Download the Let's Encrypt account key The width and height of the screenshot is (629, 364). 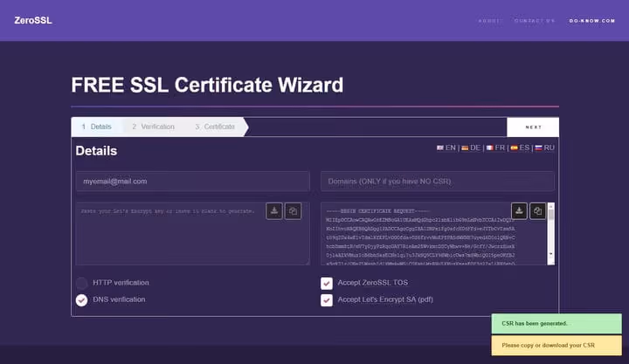[274, 211]
